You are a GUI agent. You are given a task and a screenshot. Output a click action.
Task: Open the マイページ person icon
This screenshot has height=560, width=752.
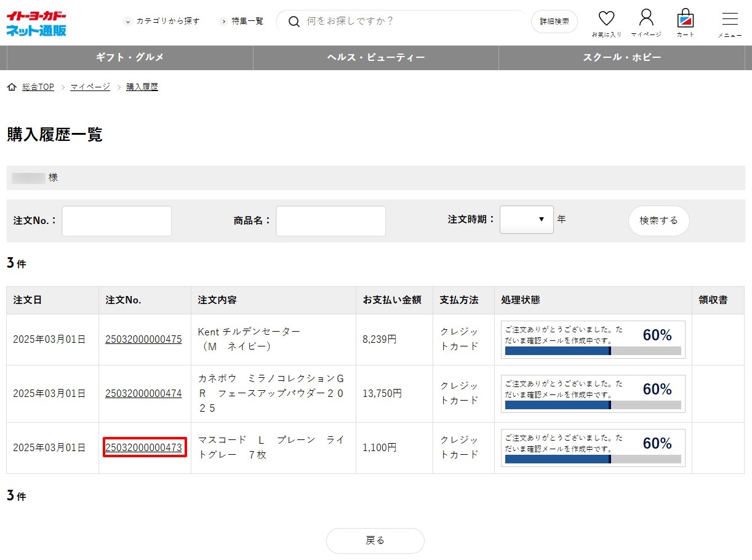pyautogui.click(x=646, y=18)
